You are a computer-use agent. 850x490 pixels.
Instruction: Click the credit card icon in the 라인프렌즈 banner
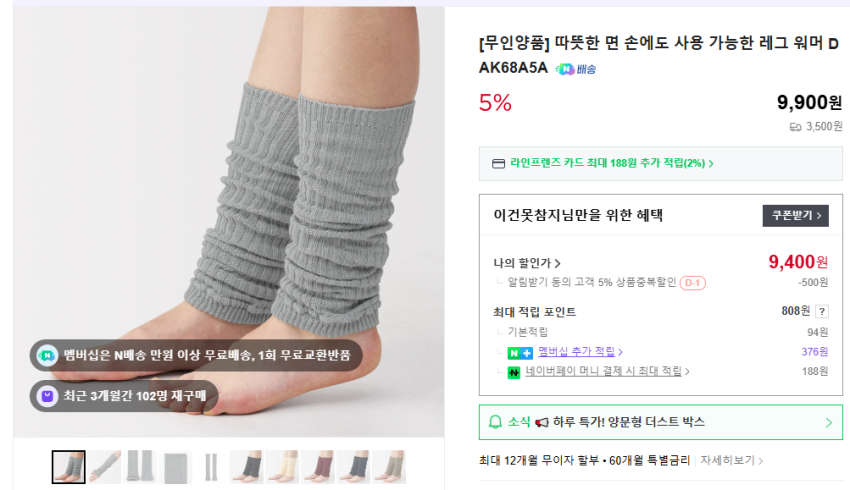498,164
